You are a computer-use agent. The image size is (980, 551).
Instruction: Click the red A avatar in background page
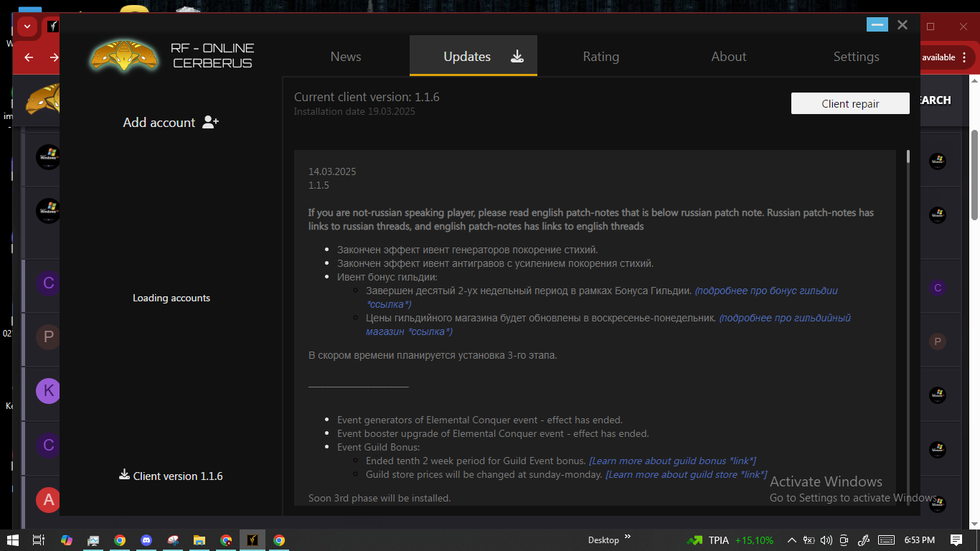(x=48, y=499)
